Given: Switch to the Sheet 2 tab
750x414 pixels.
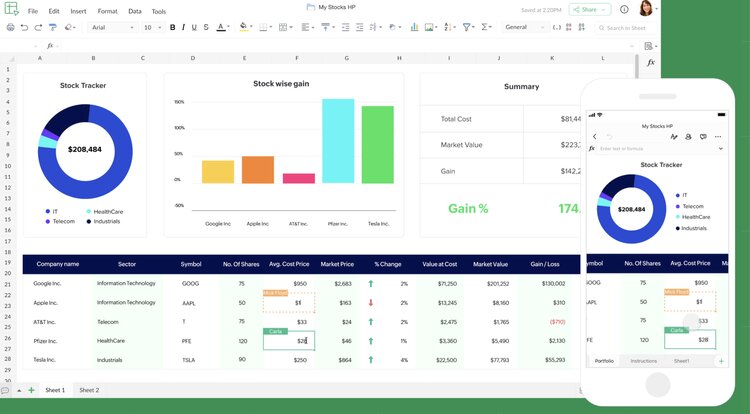Looking at the screenshot, I should pyautogui.click(x=89, y=390).
